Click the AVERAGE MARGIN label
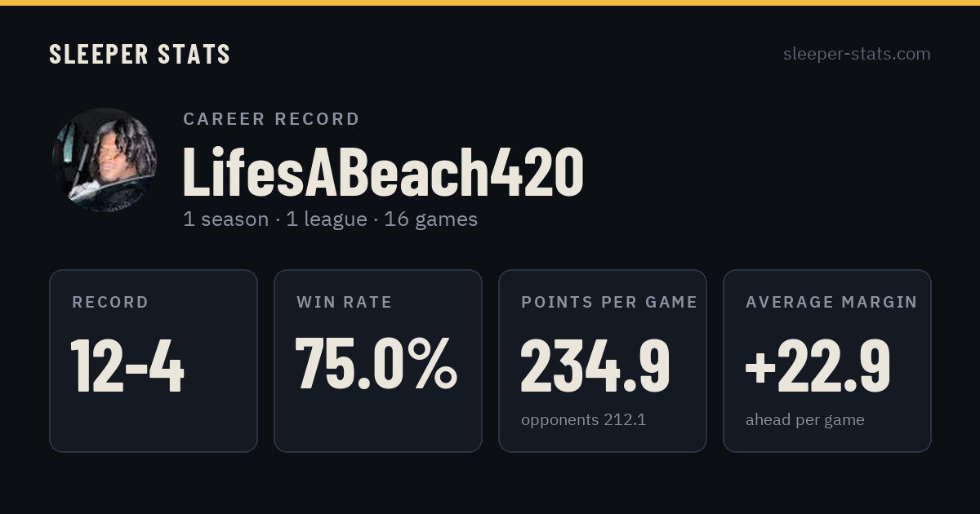This screenshot has width=980, height=514. click(x=831, y=302)
